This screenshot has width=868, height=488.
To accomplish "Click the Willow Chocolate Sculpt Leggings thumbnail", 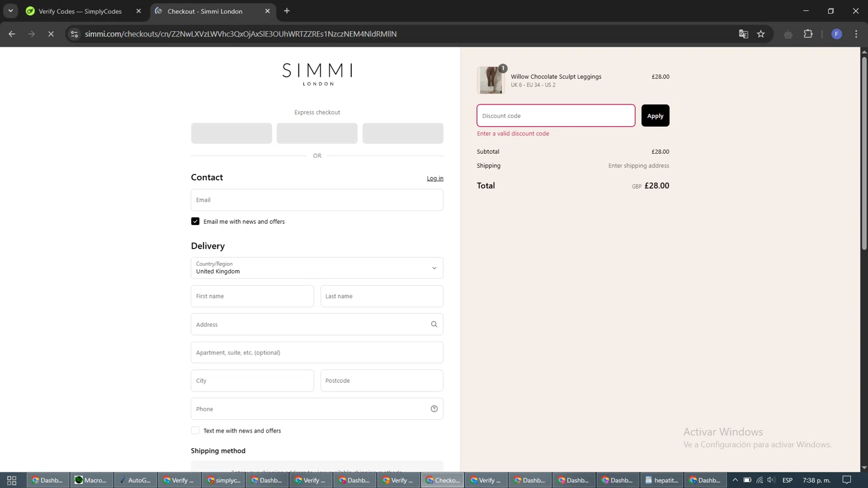I will [491, 80].
